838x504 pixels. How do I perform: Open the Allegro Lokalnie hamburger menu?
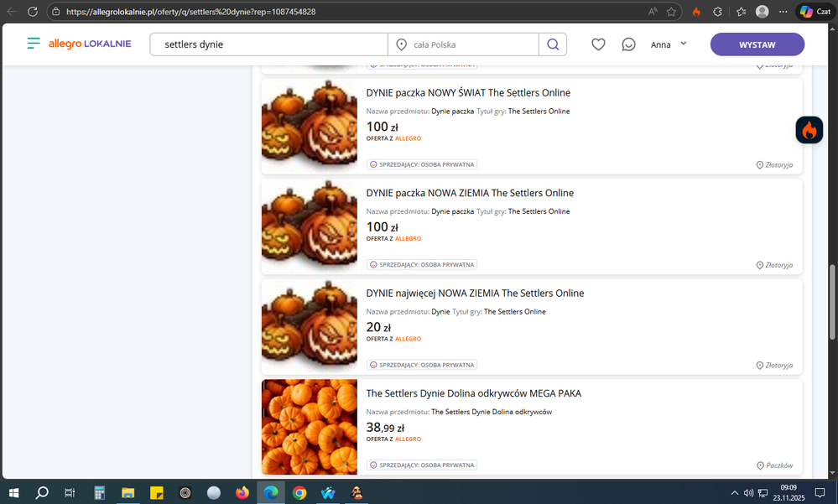coord(33,44)
